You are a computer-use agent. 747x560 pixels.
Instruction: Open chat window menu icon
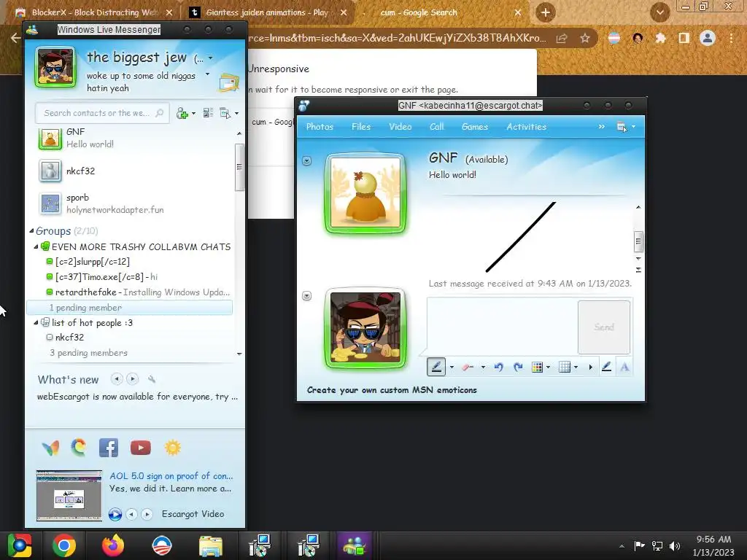(622, 127)
